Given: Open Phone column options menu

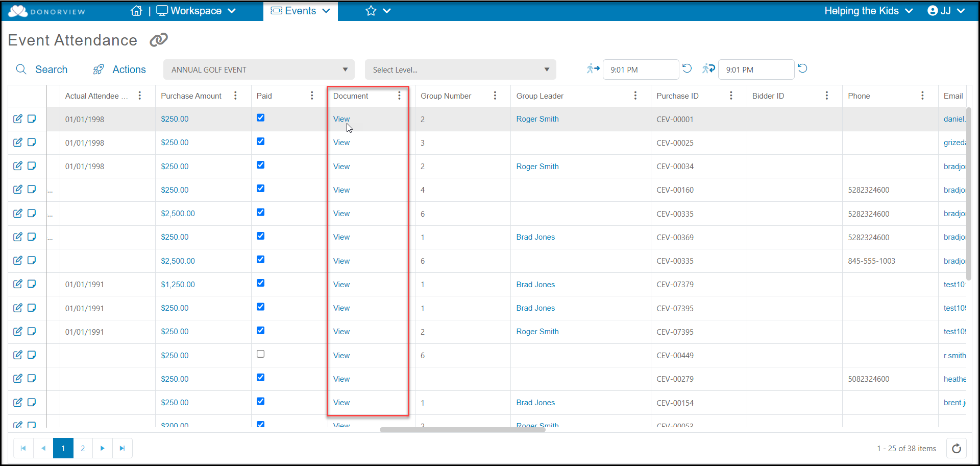Looking at the screenshot, I should coord(922,96).
